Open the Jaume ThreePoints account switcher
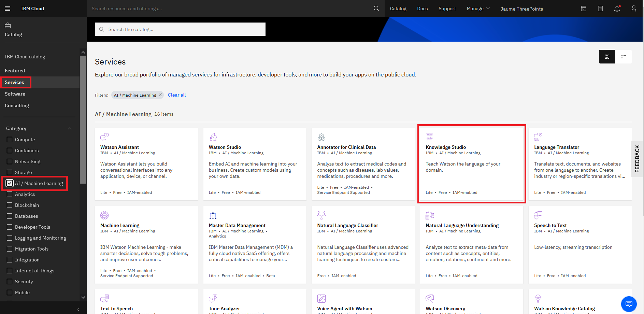The height and width of the screenshot is (314, 644). coord(521,9)
